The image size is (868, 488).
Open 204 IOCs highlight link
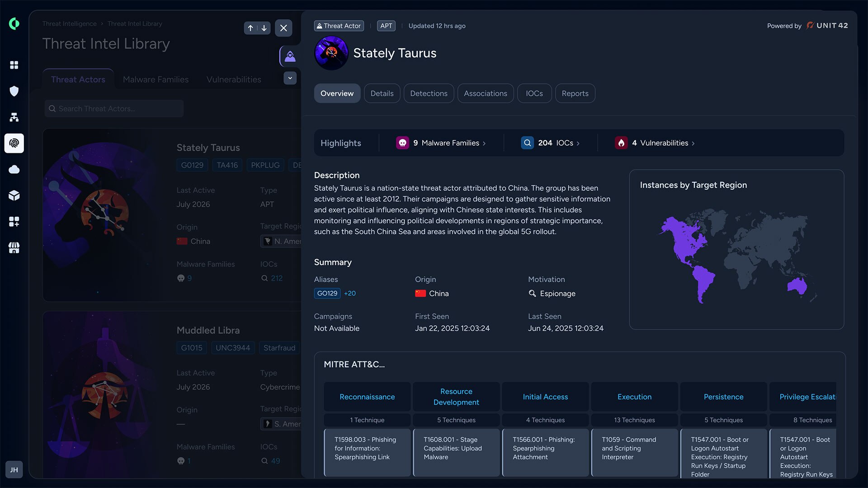pos(550,143)
